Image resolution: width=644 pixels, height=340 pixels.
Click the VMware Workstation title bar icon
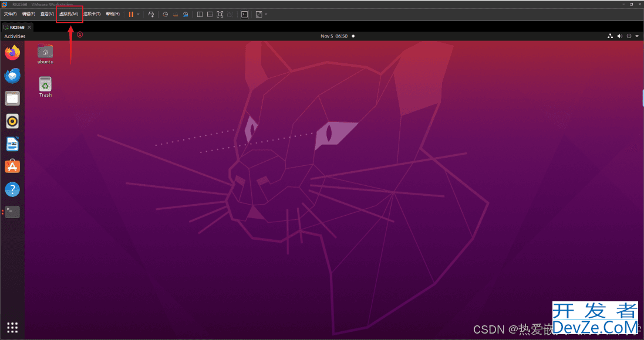point(4,4)
